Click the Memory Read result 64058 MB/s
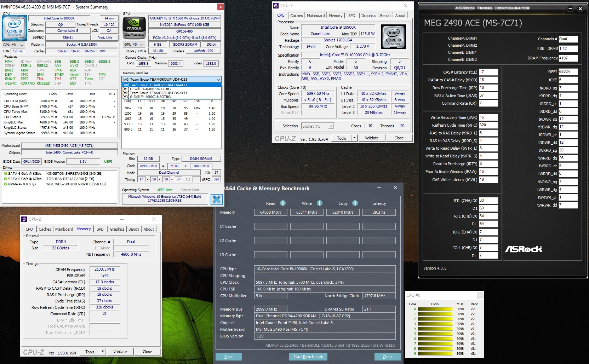Viewport: 589px width, 364px height. click(271, 212)
